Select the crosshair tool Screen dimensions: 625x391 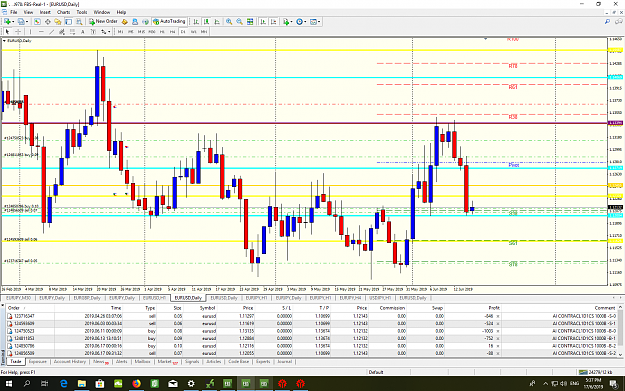coord(18,31)
